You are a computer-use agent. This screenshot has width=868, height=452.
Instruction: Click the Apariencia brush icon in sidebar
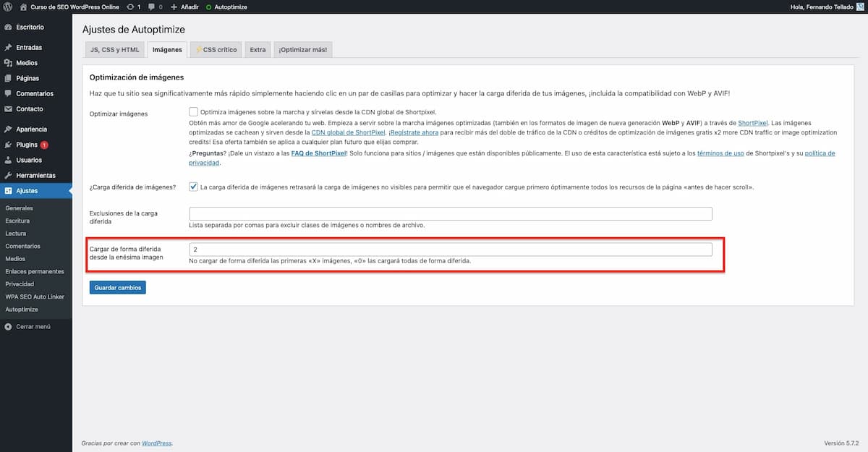(x=8, y=129)
